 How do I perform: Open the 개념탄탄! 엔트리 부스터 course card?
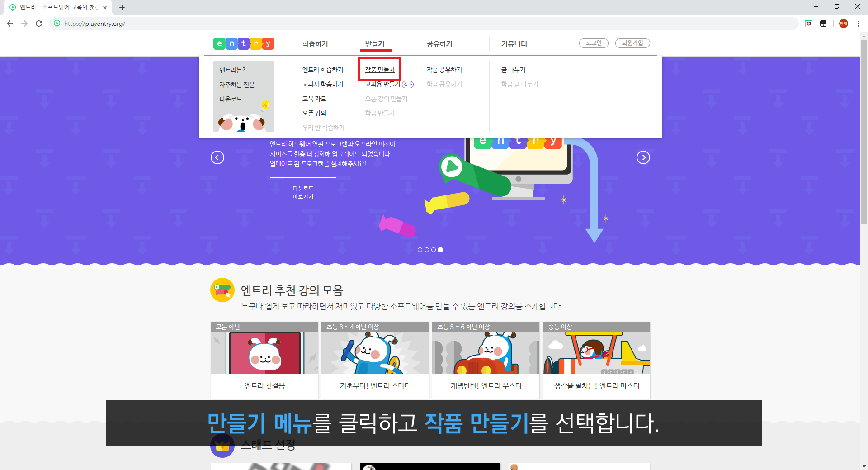486,360
